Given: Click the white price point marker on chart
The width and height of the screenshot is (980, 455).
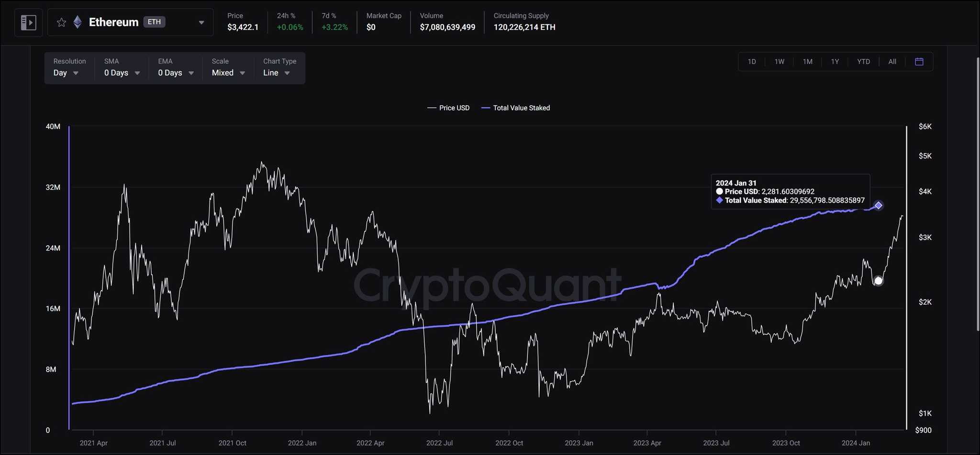Looking at the screenshot, I should click(x=878, y=281).
